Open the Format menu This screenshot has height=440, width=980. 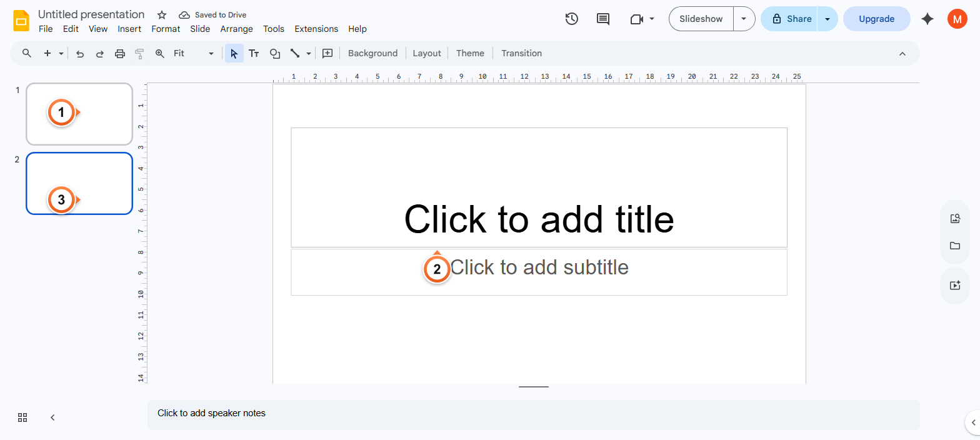pyautogui.click(x=166, y=29)
